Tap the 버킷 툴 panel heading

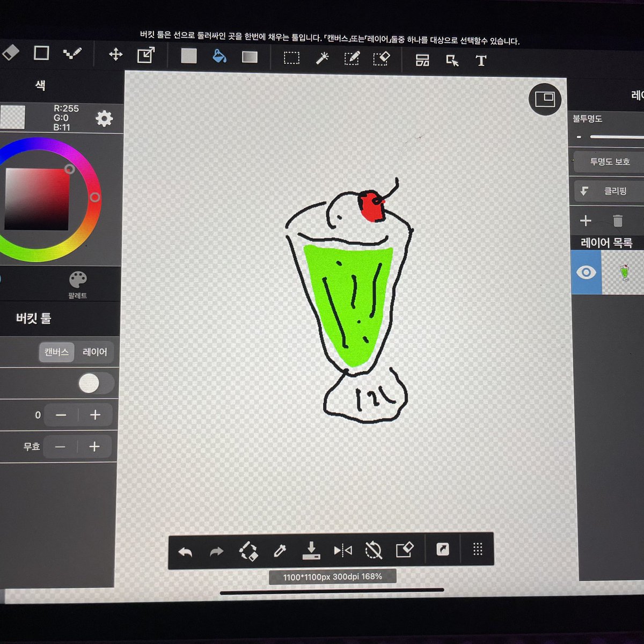tap(33, 318)
